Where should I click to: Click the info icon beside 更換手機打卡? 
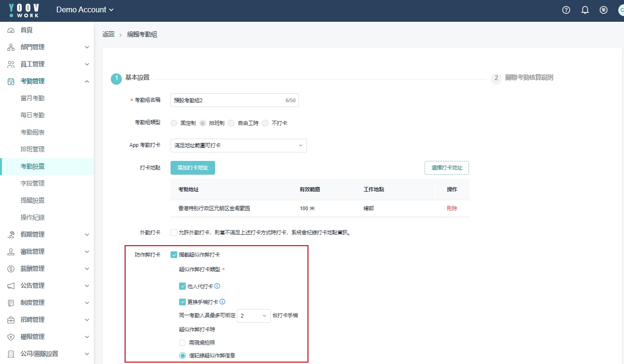(222, 302)
